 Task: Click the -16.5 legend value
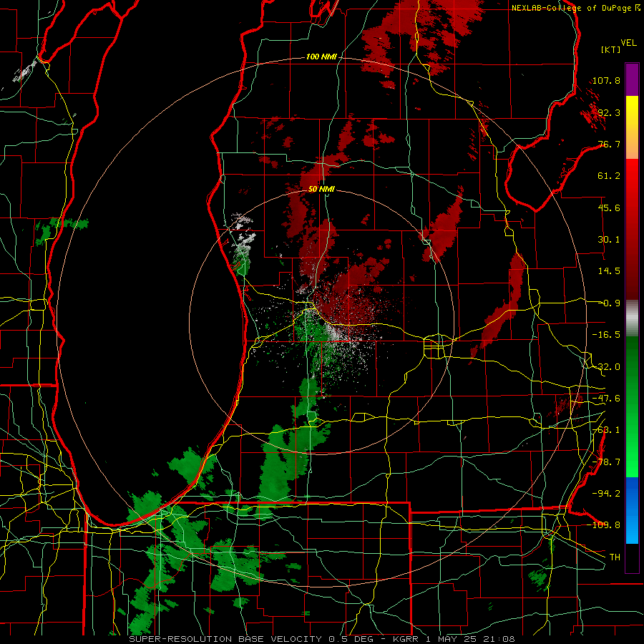click(606, 335)
